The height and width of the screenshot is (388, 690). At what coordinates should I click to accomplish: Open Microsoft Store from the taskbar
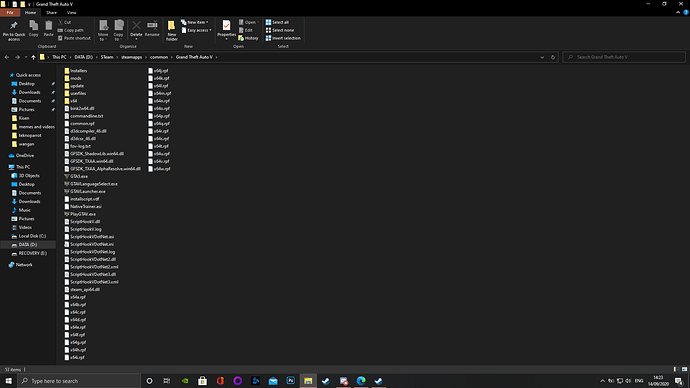click(x=202, y=381)
